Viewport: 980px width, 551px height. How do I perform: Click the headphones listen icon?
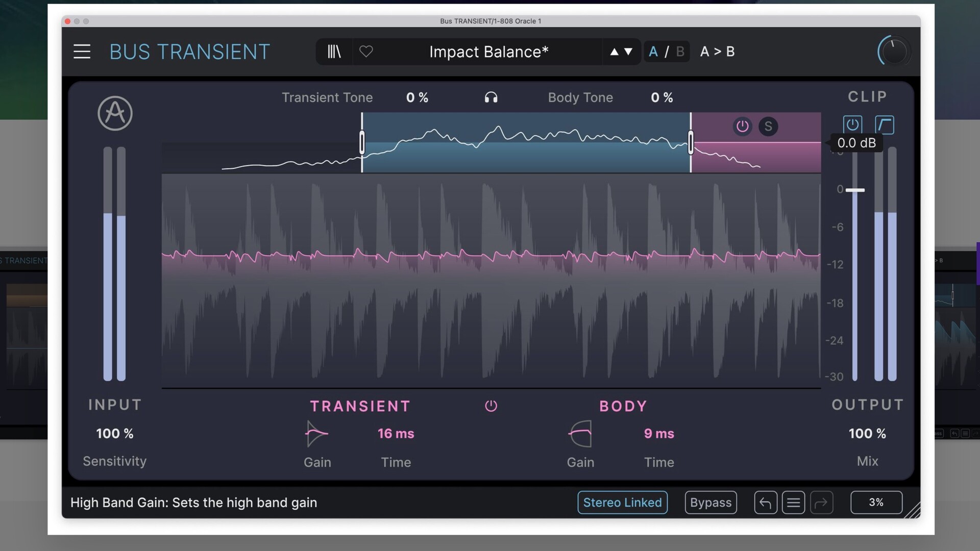click(x=491, y=97)
